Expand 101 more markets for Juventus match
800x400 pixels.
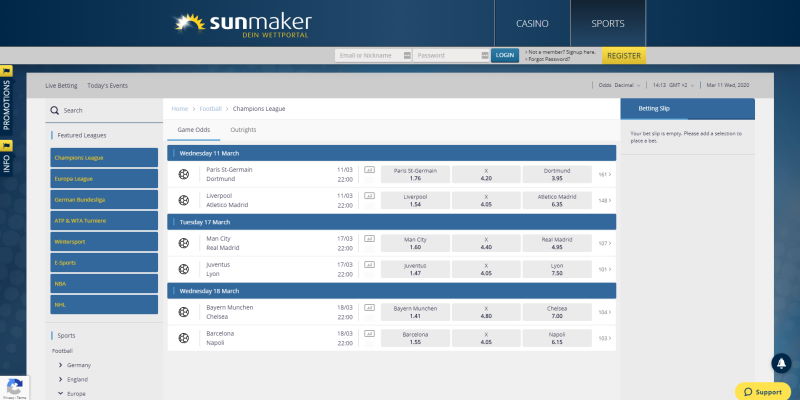pyautogui.click(x=605, y=269)
